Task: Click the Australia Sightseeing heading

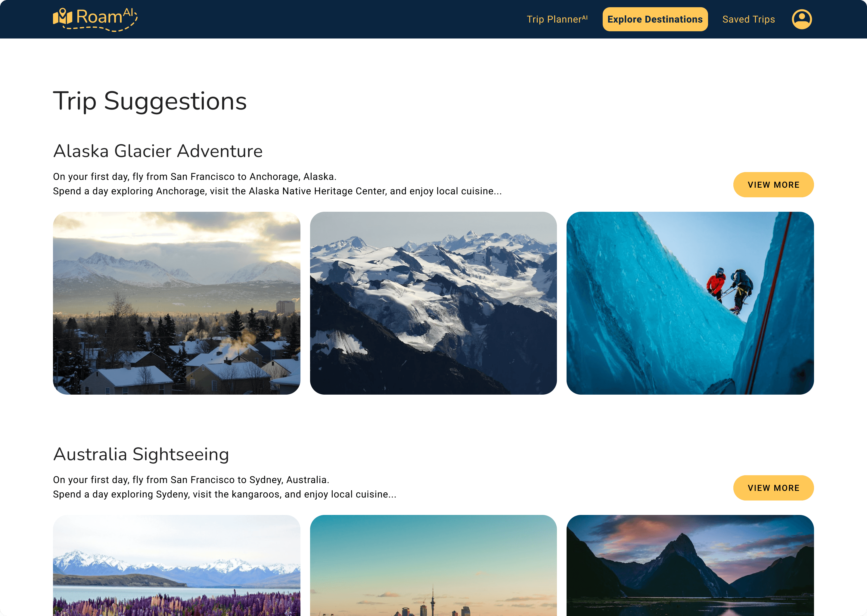Action: click(x=141, y=454)
